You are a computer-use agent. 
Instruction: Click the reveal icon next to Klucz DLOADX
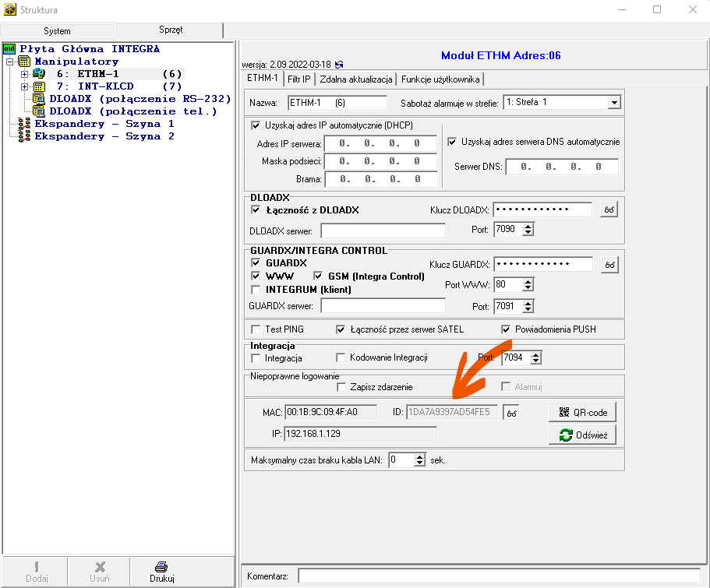point(609,209)
